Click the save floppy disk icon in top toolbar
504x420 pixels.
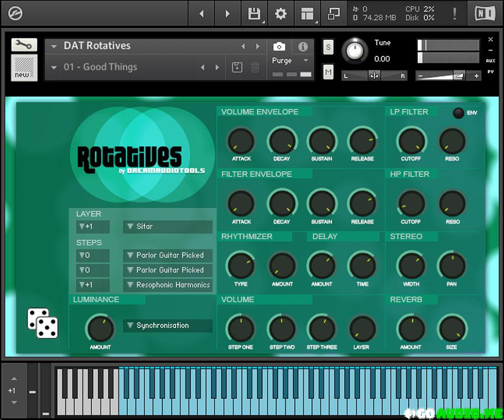255,14
